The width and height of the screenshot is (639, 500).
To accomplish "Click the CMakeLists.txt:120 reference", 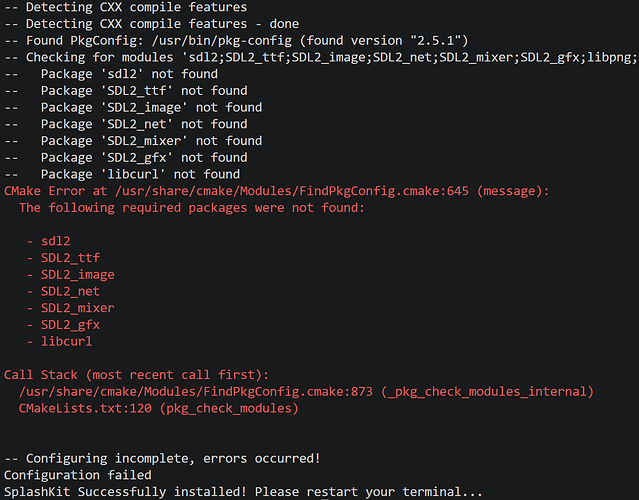I will click(78, 408).
